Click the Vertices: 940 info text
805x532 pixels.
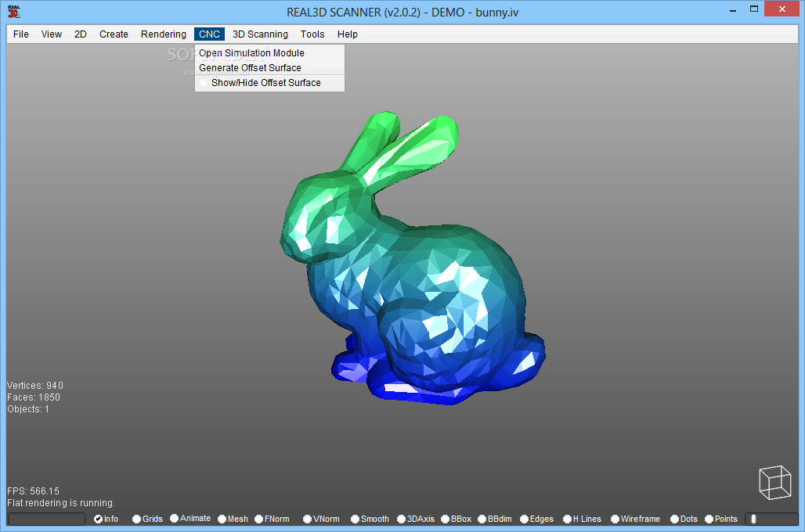35,385
